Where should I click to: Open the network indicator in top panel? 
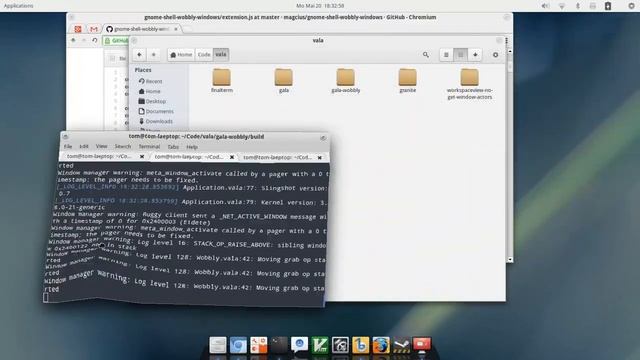point(562,6)
